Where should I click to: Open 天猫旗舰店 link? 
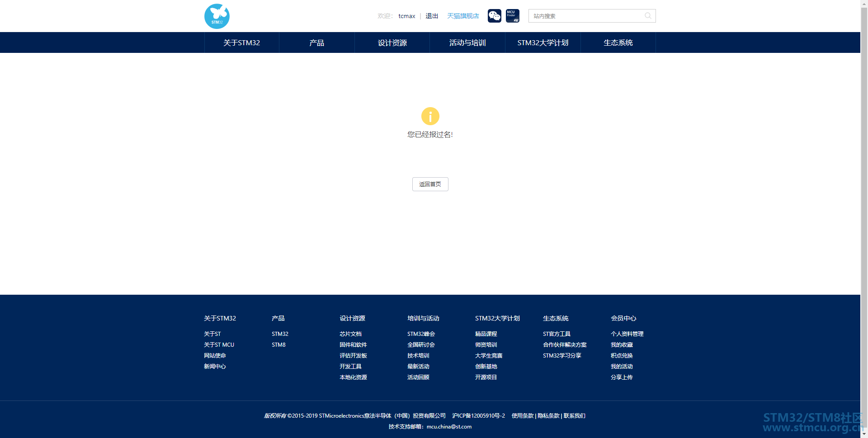click(x=463, y=16)
